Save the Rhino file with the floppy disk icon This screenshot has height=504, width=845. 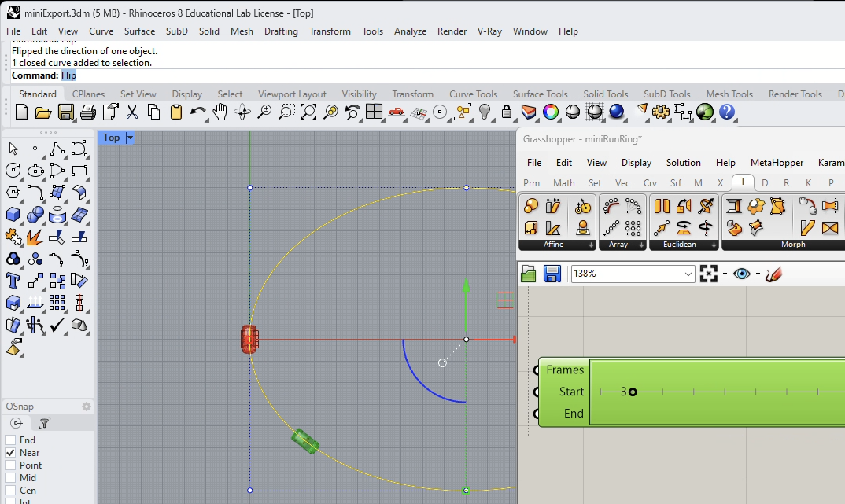[x=66, y=112]
